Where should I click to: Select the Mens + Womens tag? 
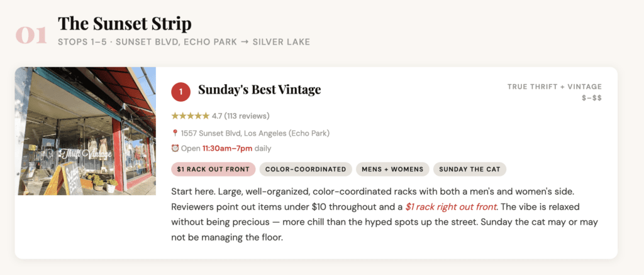coord(392,169)
